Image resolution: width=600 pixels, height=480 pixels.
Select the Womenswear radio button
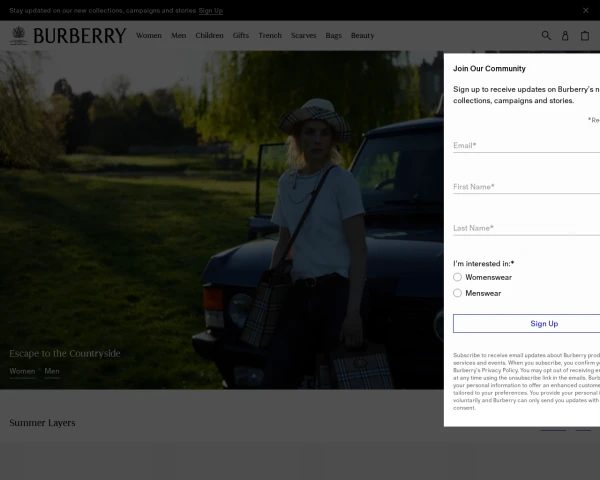pyautogui.click(x=457, y=277)
